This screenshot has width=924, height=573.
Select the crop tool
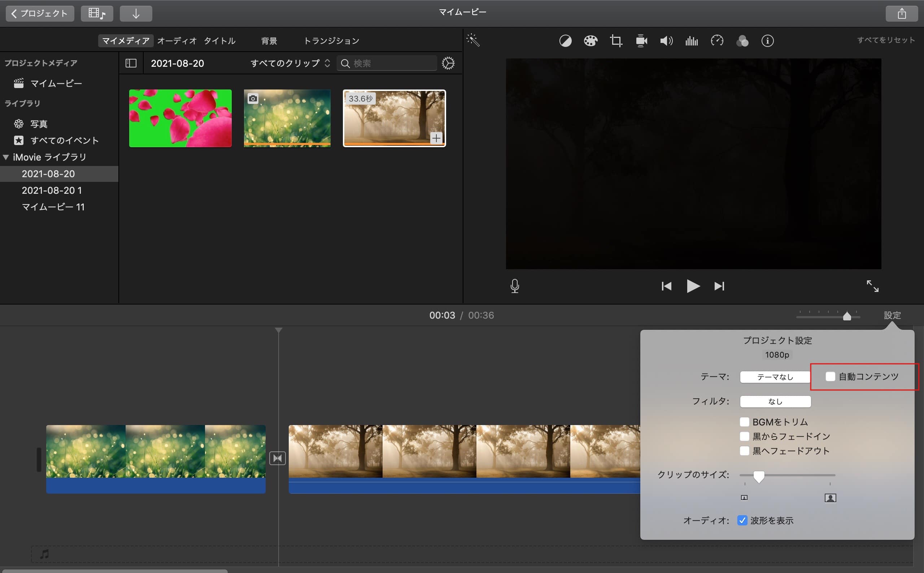[x=616, y=40]
